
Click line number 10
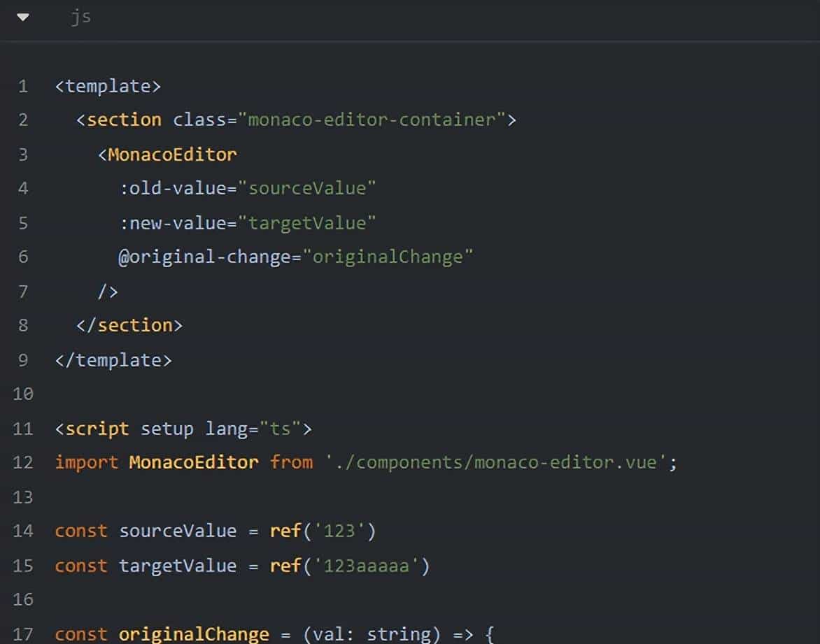click(22, 394)
